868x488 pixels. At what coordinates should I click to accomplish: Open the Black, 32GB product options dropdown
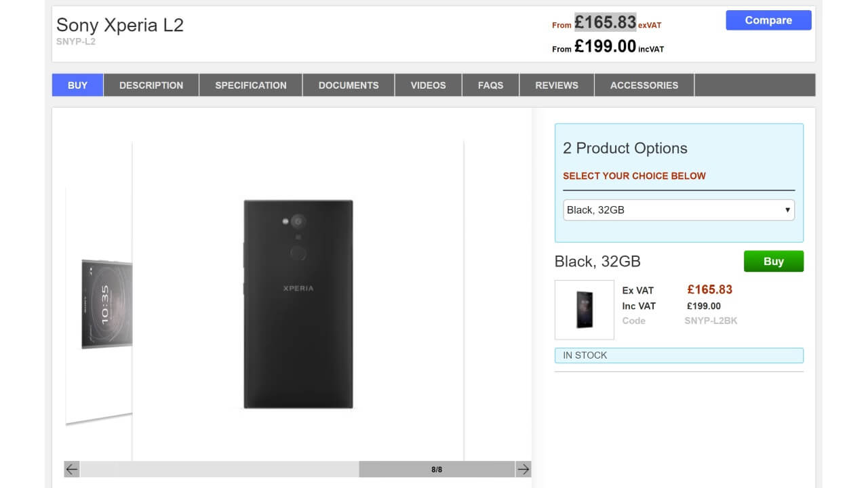point(679,210)
